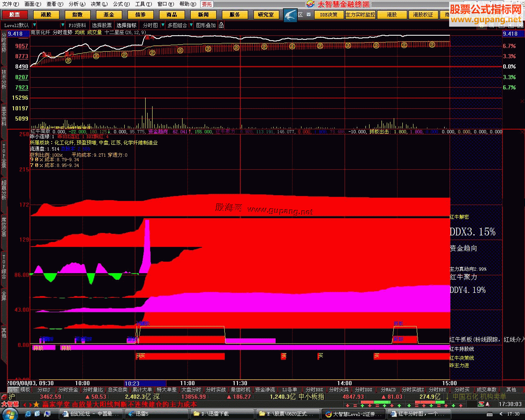Select the 其他 indicator tab

(511, 390)
